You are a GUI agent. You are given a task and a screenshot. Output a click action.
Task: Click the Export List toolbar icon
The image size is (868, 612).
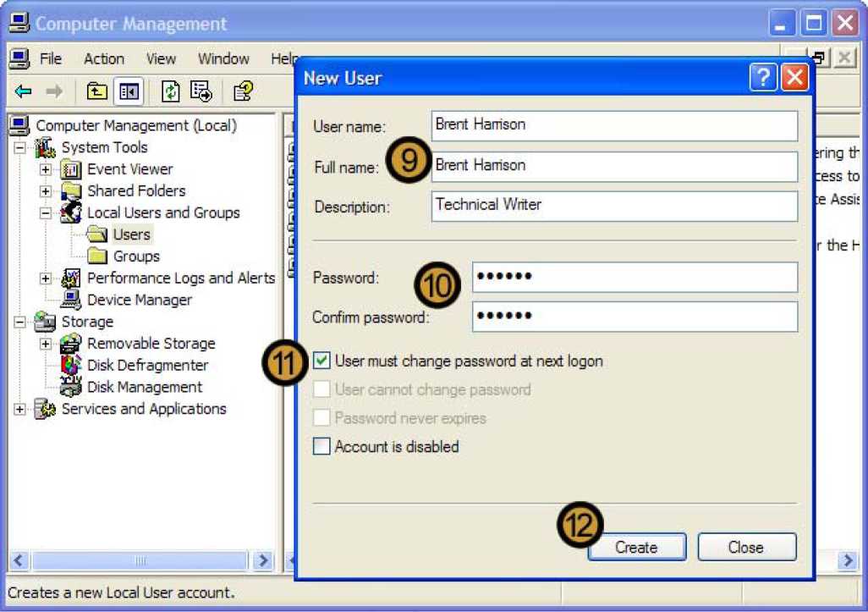[x=201, y=91]
